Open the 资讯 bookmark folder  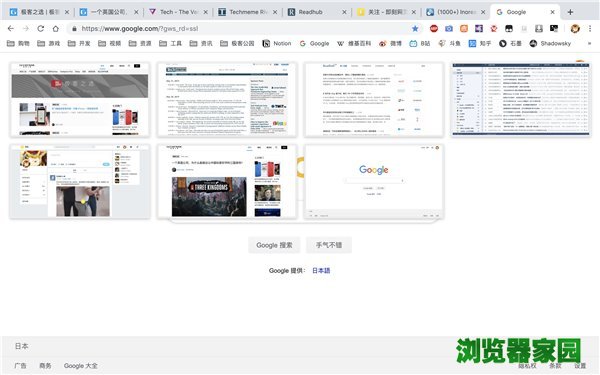tap(201, 44)
